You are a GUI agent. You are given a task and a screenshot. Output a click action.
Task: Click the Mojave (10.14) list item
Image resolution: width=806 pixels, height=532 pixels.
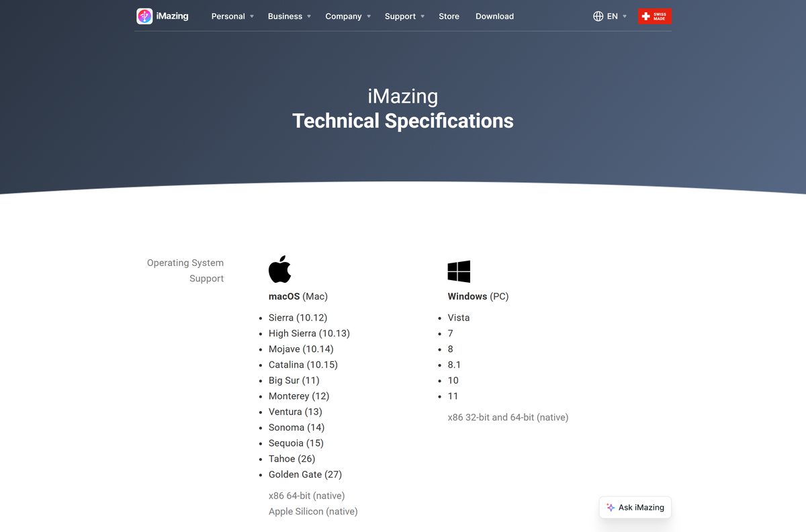301,349
